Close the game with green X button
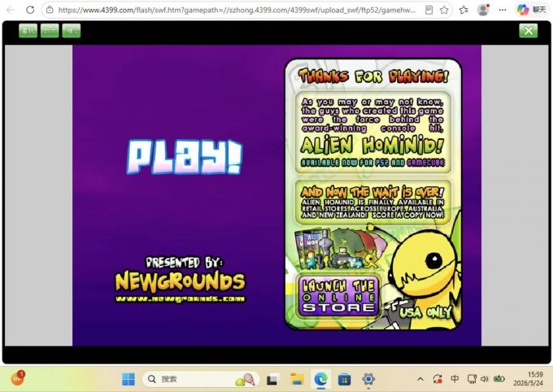 [x=529, y=31]
